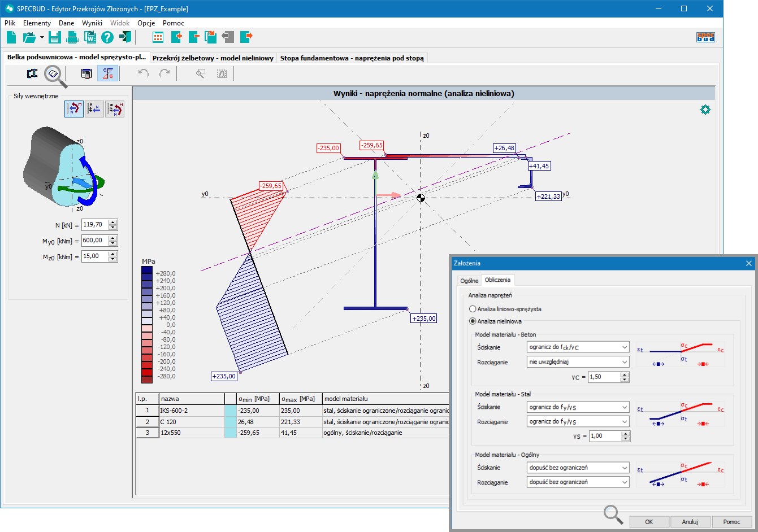758x532 pixels.
Task: Click the gear settings icon in results view
Action: click(x=705, y=110)
